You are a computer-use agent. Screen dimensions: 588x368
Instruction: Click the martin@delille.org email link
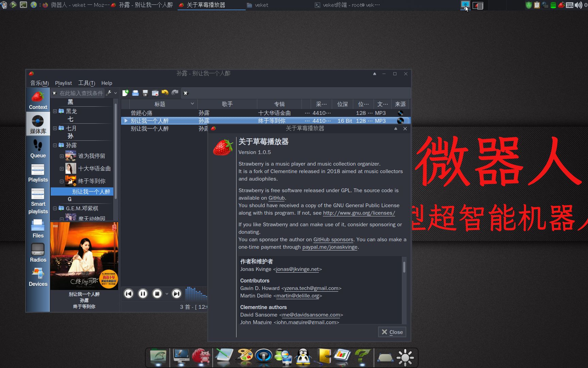[x=298, y=296]
